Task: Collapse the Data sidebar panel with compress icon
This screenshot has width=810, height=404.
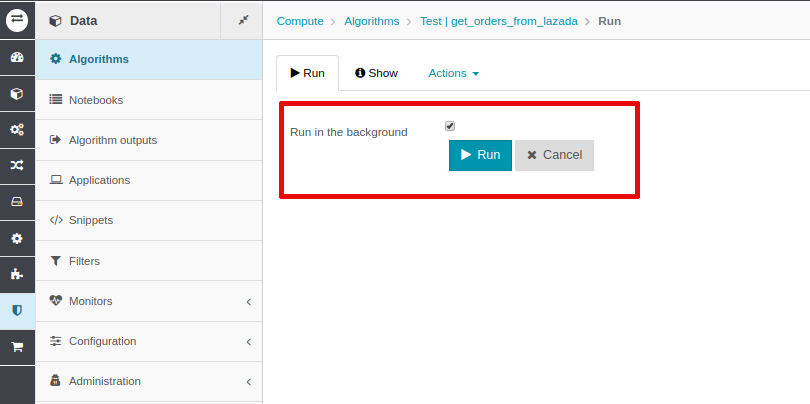Action: (x=243, y=20)
